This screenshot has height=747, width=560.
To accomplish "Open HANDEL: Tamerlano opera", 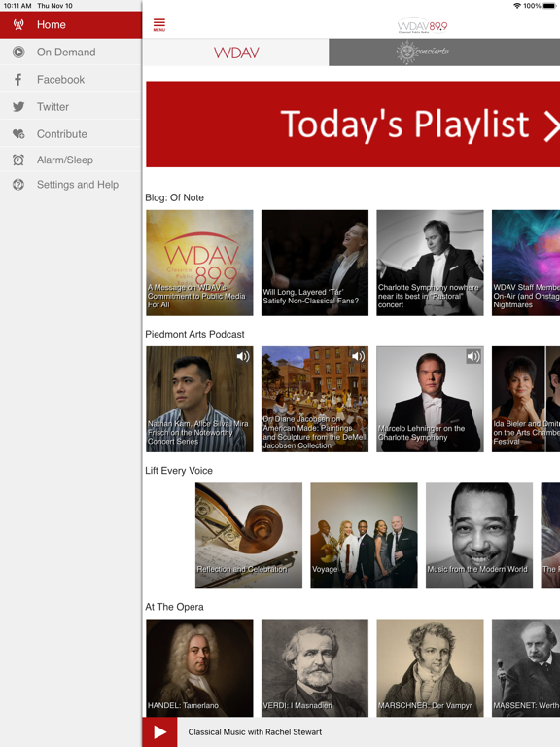I will (199, 668).
